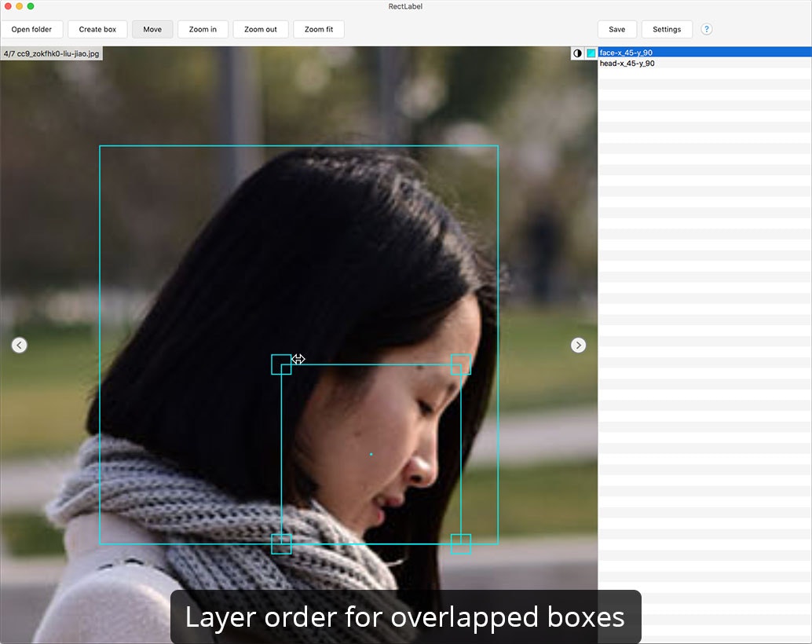
Task: Go to previous image arrow
Action: (x=19, y=345)
